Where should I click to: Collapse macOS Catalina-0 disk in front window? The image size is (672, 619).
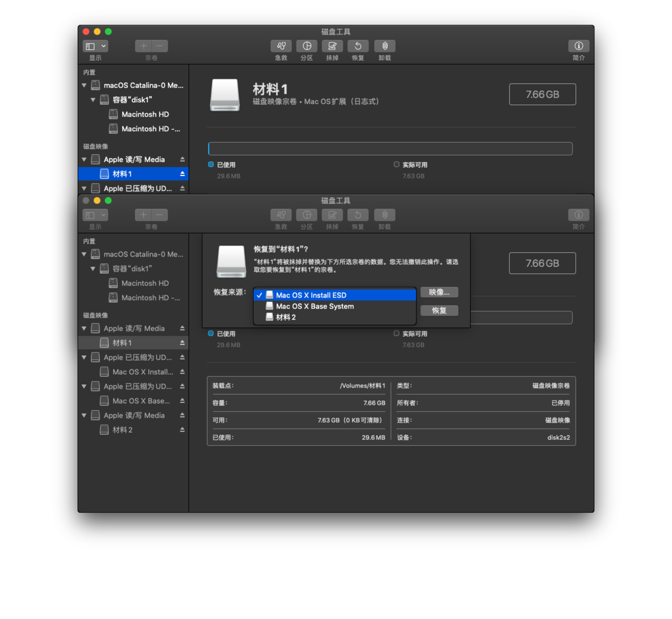(x=85, y=254)
